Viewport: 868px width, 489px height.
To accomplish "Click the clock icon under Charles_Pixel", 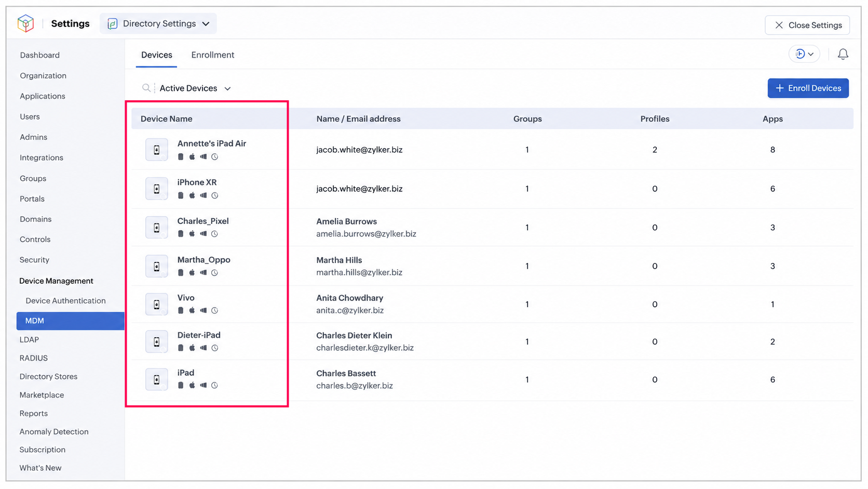I will 214,234.
